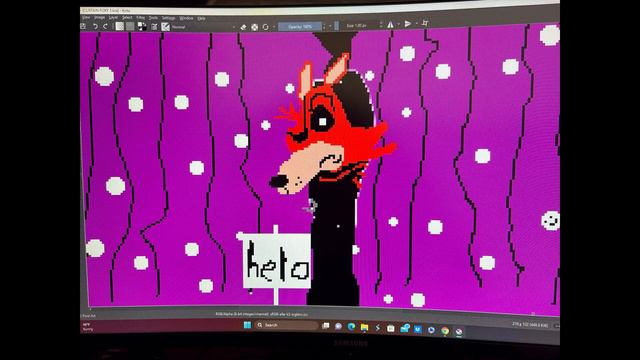Open the weather widget on taskbar
The image size is (640, 360).
click(88, 327)
